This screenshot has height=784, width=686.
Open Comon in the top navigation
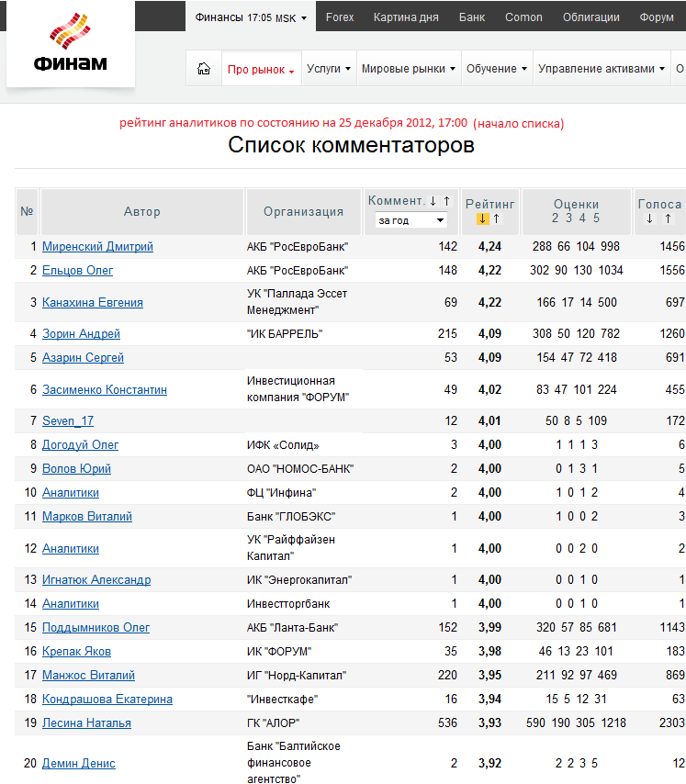pyautogui.click(x=523, y=17)
